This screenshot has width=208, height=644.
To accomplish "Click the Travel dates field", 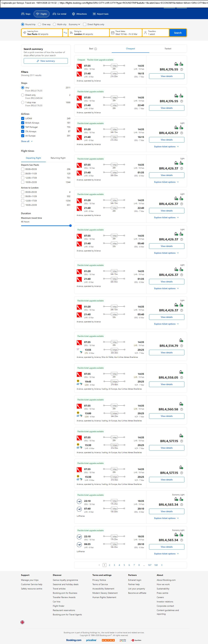I will [x=126, y=33].
